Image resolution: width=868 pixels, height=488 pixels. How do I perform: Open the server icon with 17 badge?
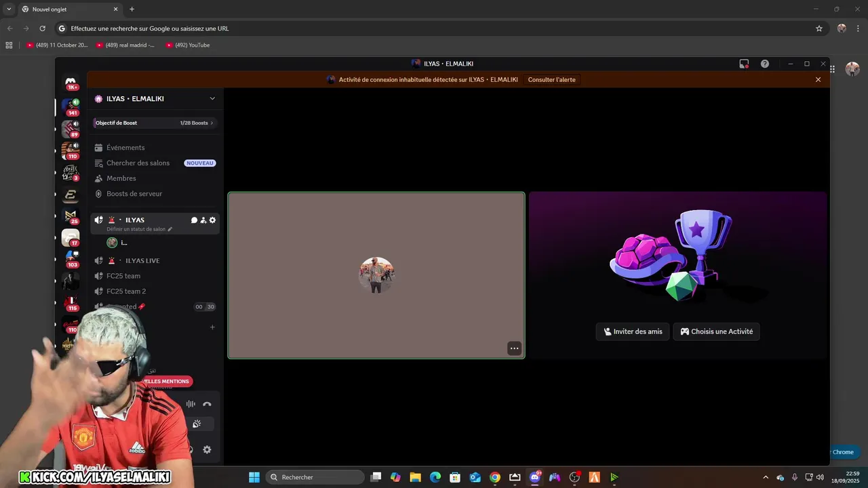[71, 238]
